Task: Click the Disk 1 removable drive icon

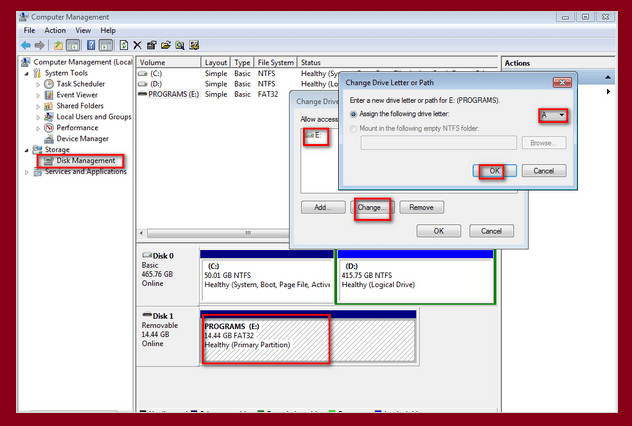Action: (147, 316)
